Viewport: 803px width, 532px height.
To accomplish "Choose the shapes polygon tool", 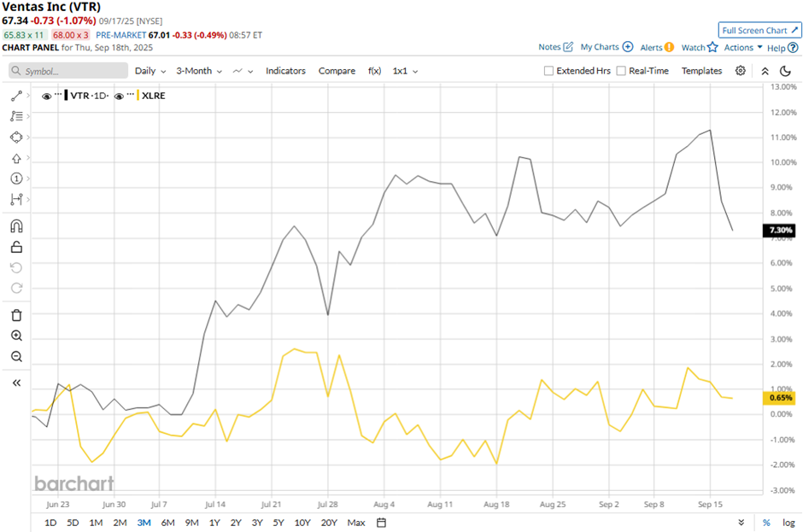I will pos(16,137).
